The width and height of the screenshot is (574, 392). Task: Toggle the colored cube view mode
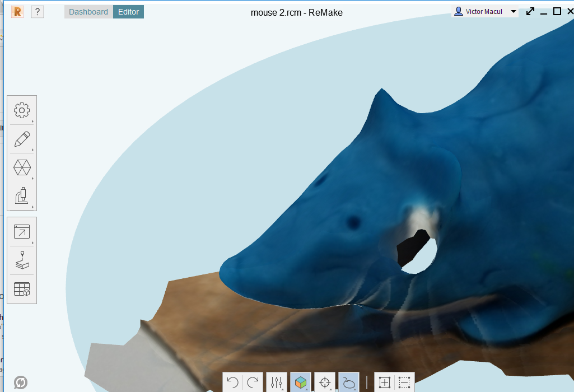click(x=301, y=382)
